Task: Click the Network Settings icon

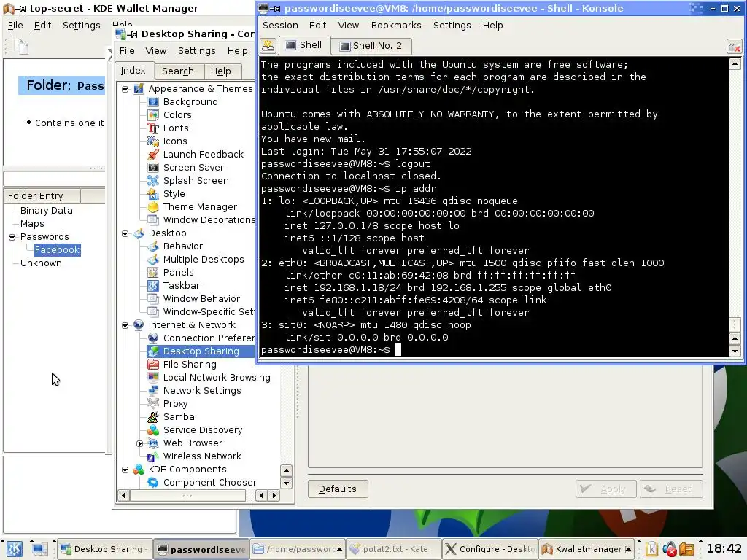Action: 153,391
